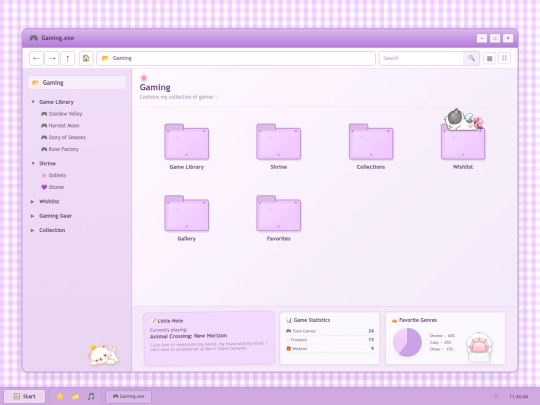This screenshot has width=540, height=405.
Task: Open the Favorites folder icon
Action: pos(279,213)
